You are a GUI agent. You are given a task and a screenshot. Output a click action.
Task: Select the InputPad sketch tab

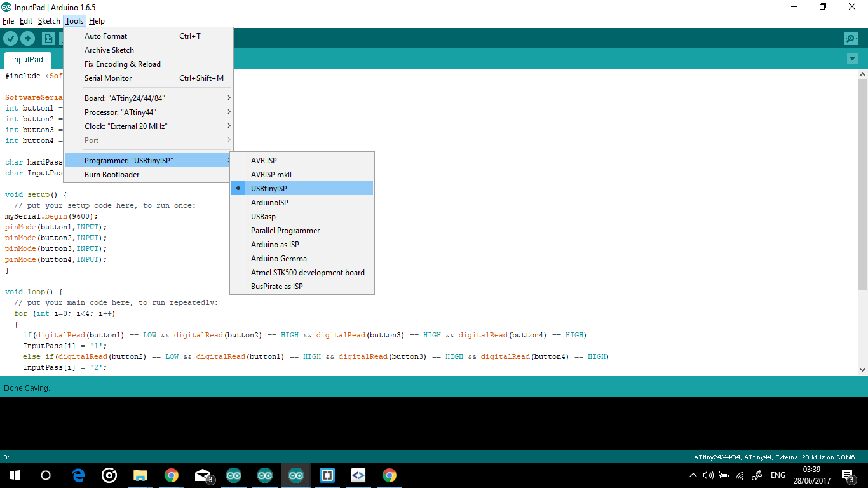tap(27, 60)
